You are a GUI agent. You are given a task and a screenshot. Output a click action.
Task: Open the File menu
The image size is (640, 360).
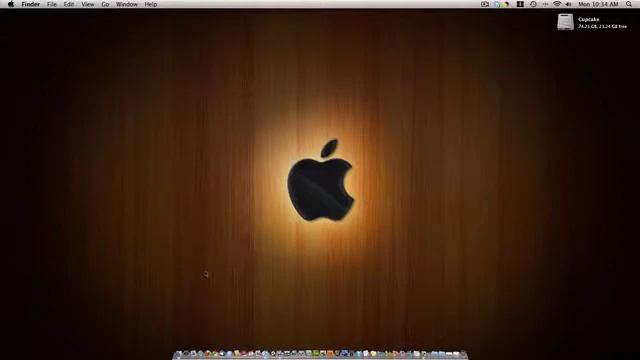(x=51, y=4)
